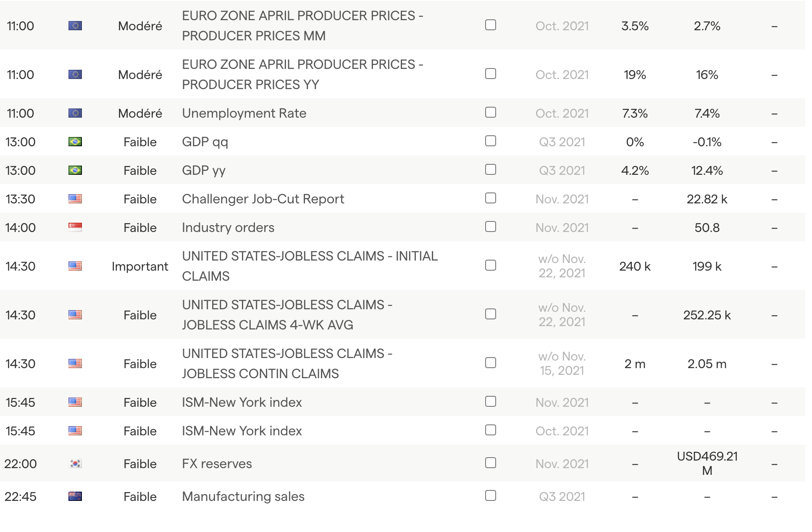Enable the checkbox for GDP qq
The image size is (812, 532).
point(491,141)
